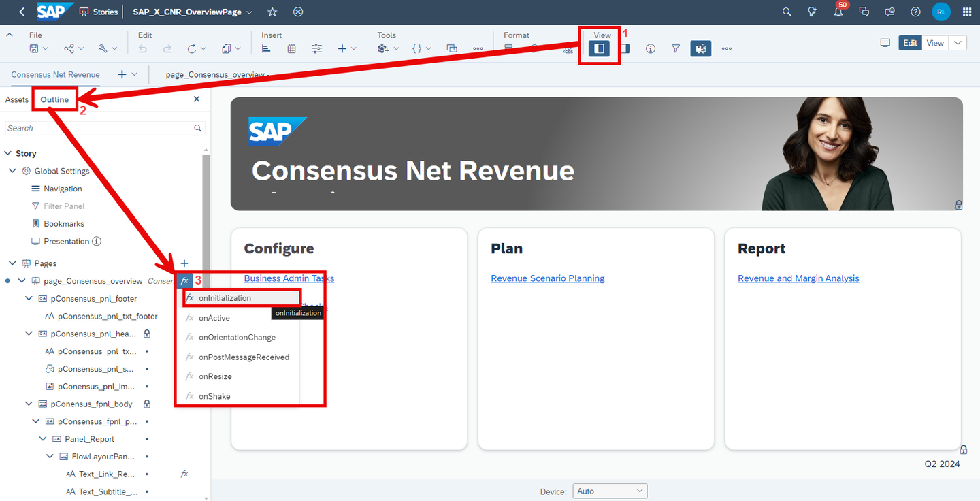
Task: Switch to View mode
Action: click(935, 43)
